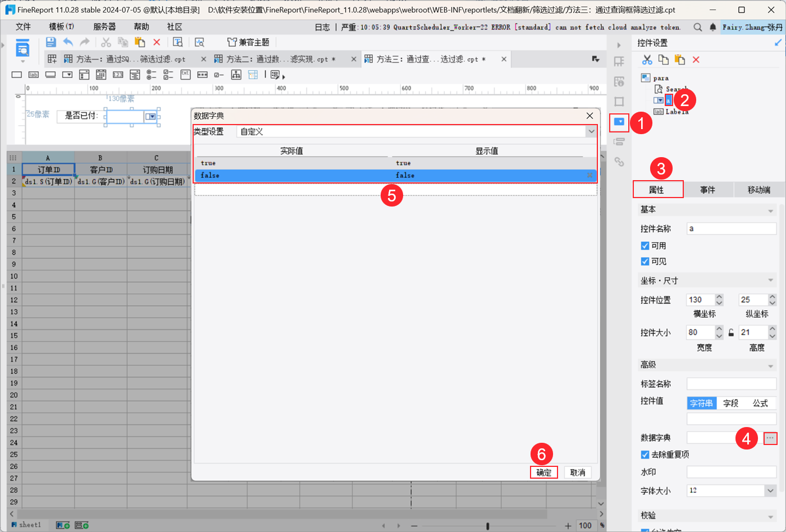Viewport: 786px width, 532px height.
Task: Close the 数据字典 dialog with the X
Action: click(x=589, y=116)
